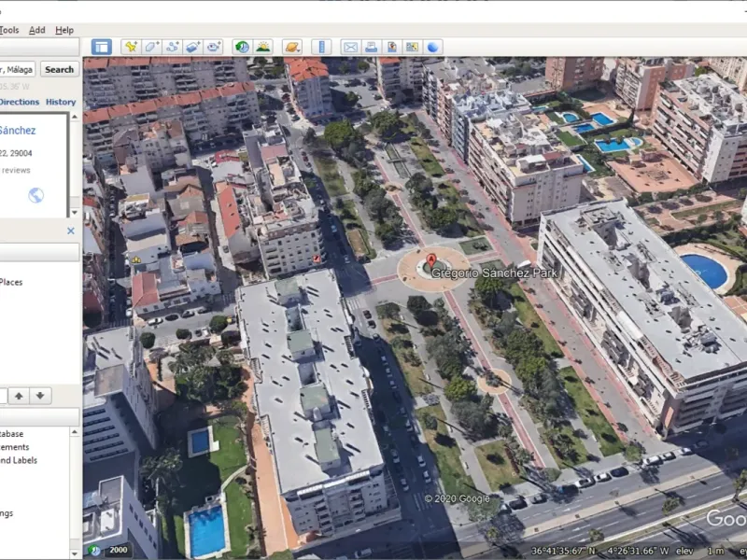Image resolution: width=747 pixels, height=560 pixels.
Task: Toggle sunlight across the landscape
Action: (263, 47)
